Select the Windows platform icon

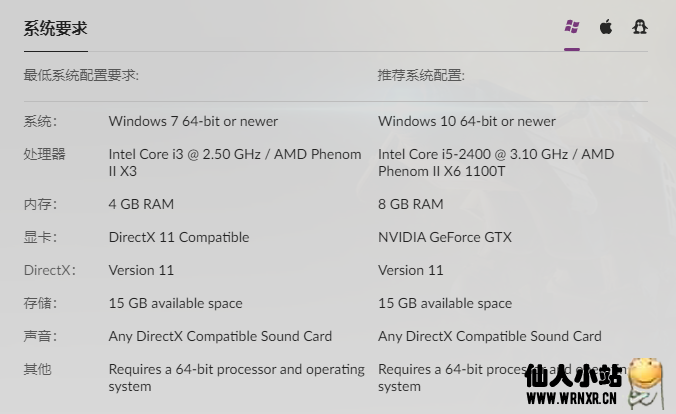(x=572, y=27)
